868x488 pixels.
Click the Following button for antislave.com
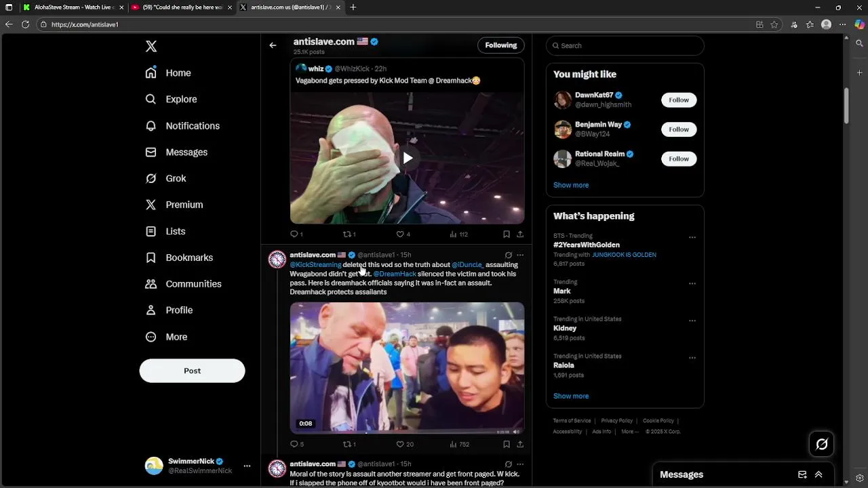500,45
